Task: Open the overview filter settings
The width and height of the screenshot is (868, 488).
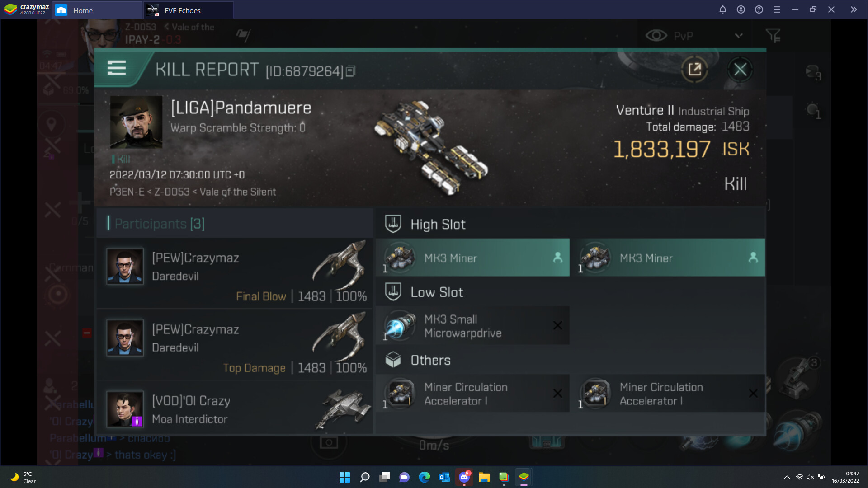Action: tap(773, 36)
